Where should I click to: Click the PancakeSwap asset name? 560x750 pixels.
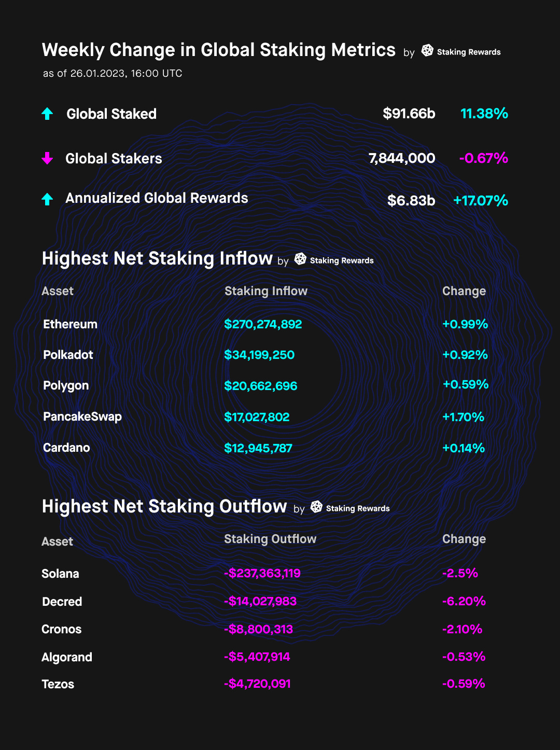(x=82, y=416)
